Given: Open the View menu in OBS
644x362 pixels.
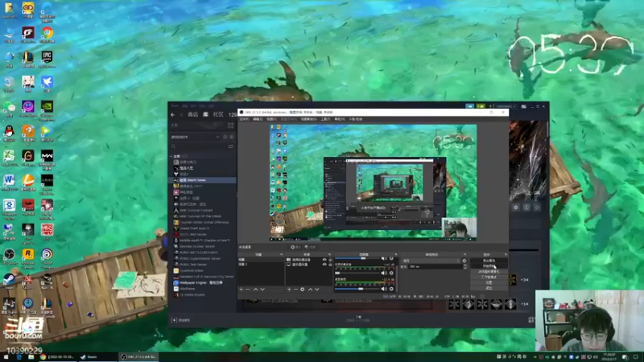Looking at the screenshot, I should point(271,119).
